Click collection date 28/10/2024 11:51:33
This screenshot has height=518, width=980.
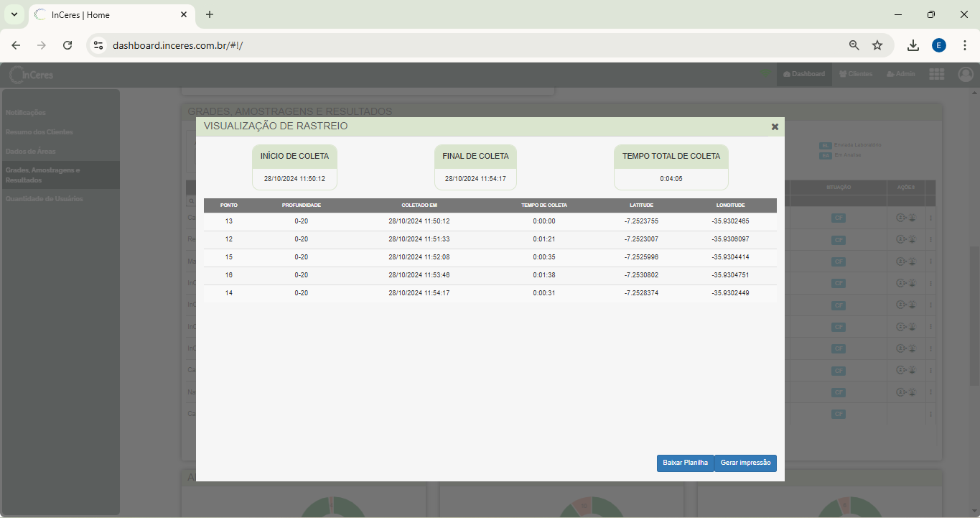[419, 239]
